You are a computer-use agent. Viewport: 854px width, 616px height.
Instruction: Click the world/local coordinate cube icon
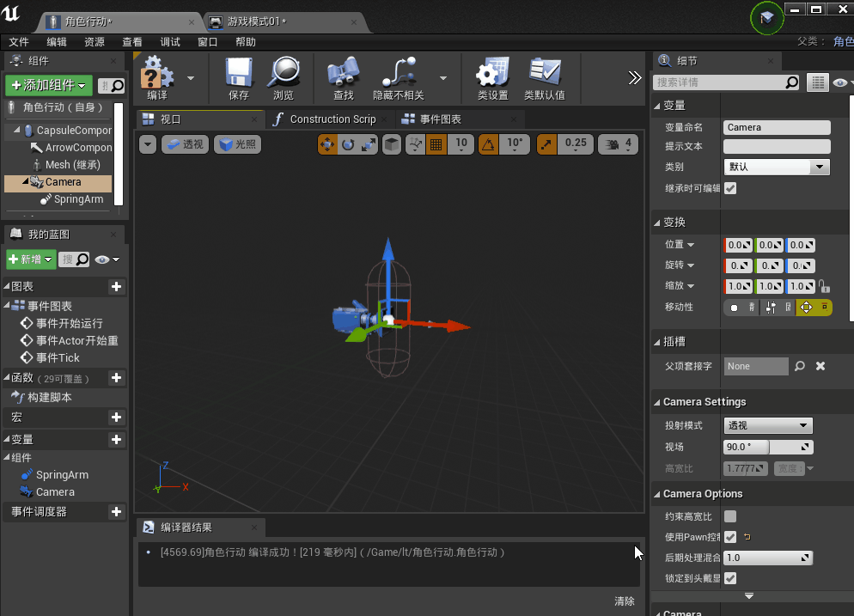(x=392, y=144)
